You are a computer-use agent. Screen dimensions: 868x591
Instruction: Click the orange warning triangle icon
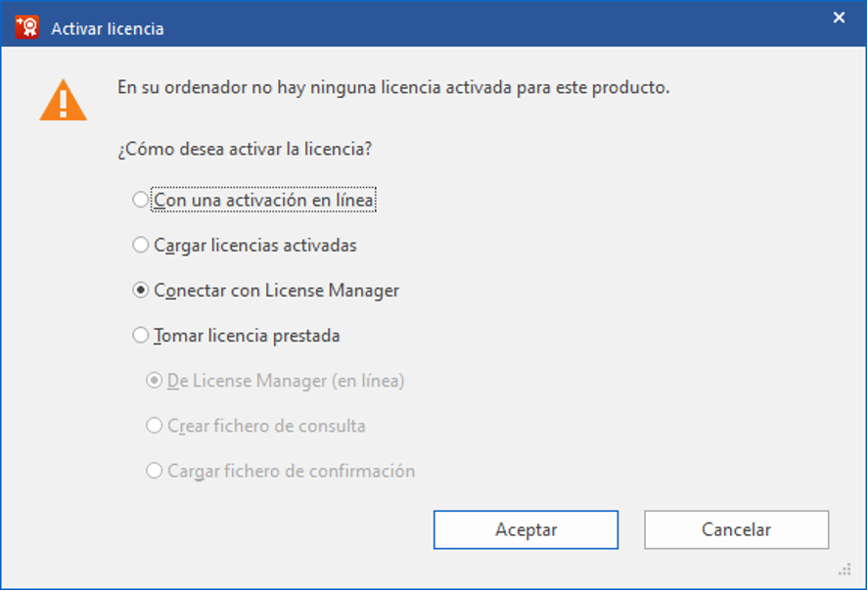[x=63, y=100]
